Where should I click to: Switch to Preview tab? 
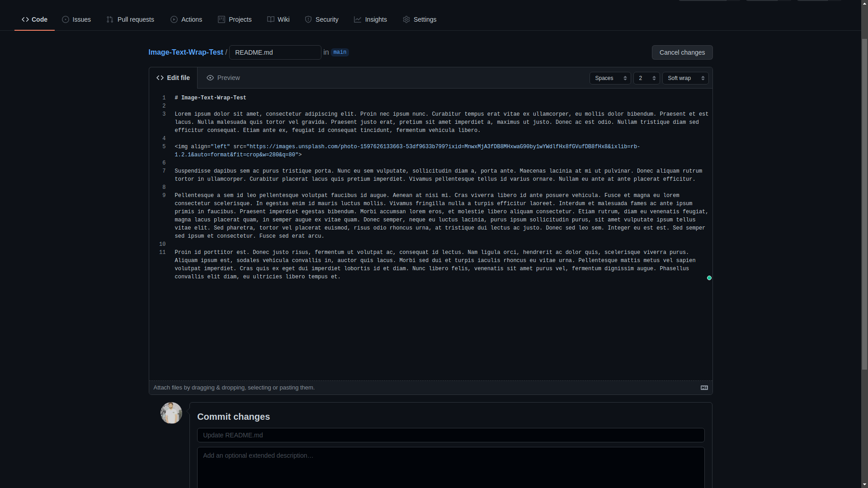click(224, 77)
